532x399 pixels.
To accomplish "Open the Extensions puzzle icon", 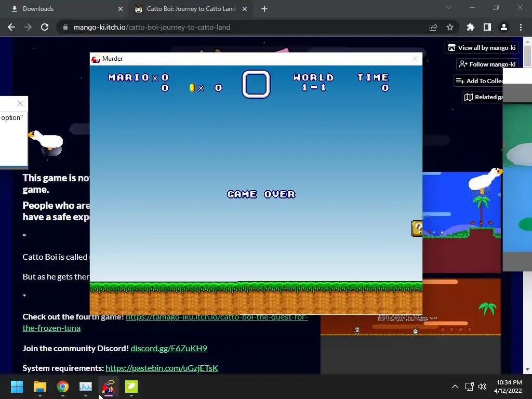I will click(x=470, y=27).
